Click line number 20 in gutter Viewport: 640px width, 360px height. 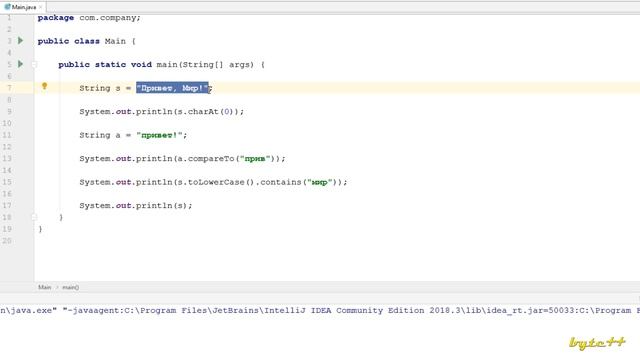7,241
